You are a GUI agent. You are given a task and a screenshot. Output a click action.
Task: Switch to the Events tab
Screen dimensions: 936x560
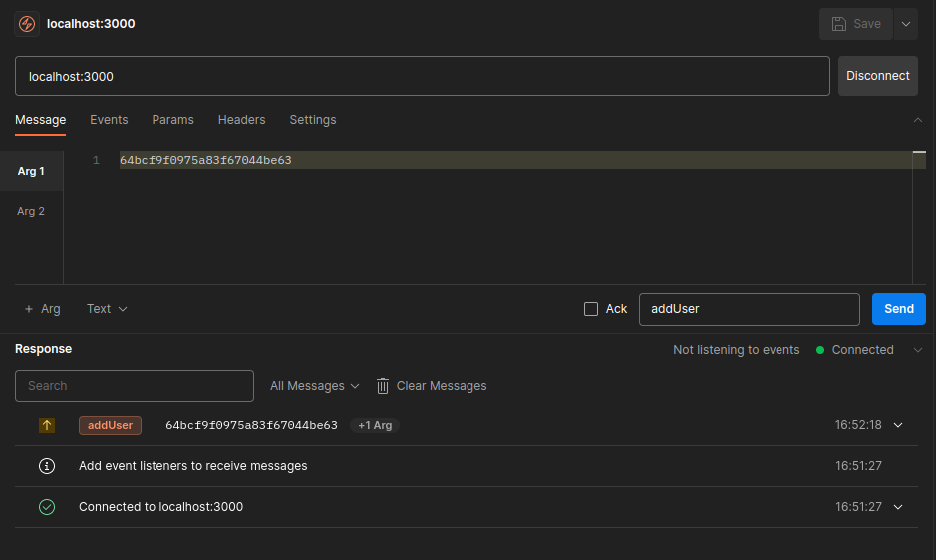click(x=109, y=120)
